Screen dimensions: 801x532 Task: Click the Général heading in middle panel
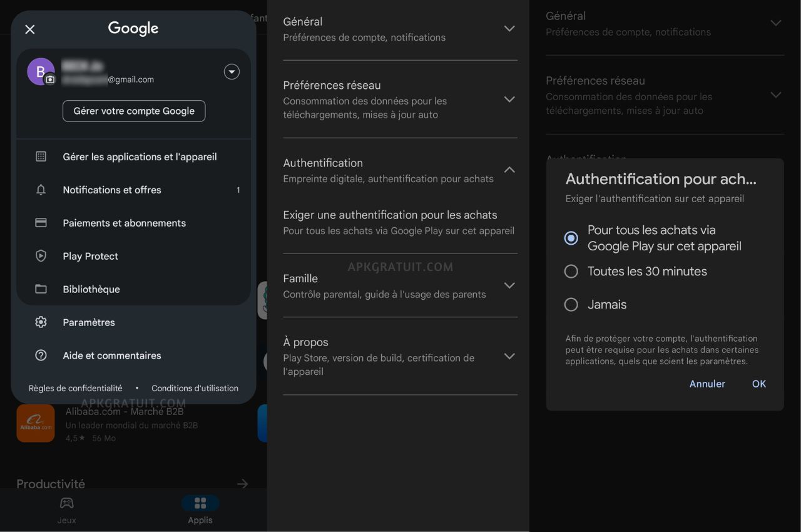[x=303, y=21]
